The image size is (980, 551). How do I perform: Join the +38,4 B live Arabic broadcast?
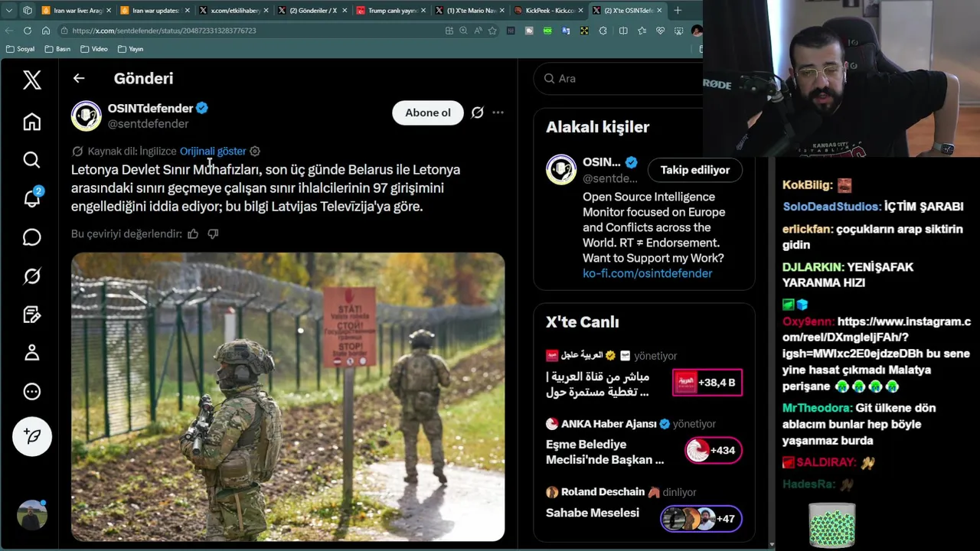click(x=707, y=383)
